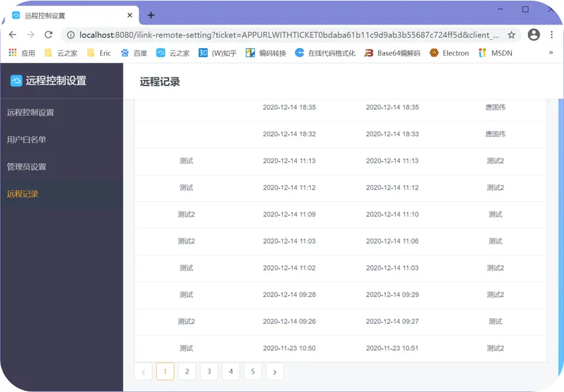This screenshot has height=392, width=564.
Task: Click 唐国伟 in the 18:35 row
Action: pos(495,107)
